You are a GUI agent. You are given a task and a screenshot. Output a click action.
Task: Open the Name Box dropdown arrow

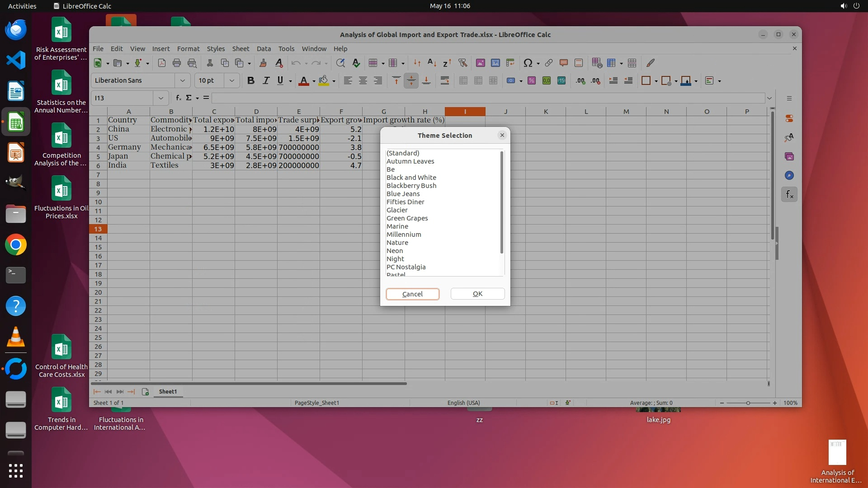tap(160, 98)
